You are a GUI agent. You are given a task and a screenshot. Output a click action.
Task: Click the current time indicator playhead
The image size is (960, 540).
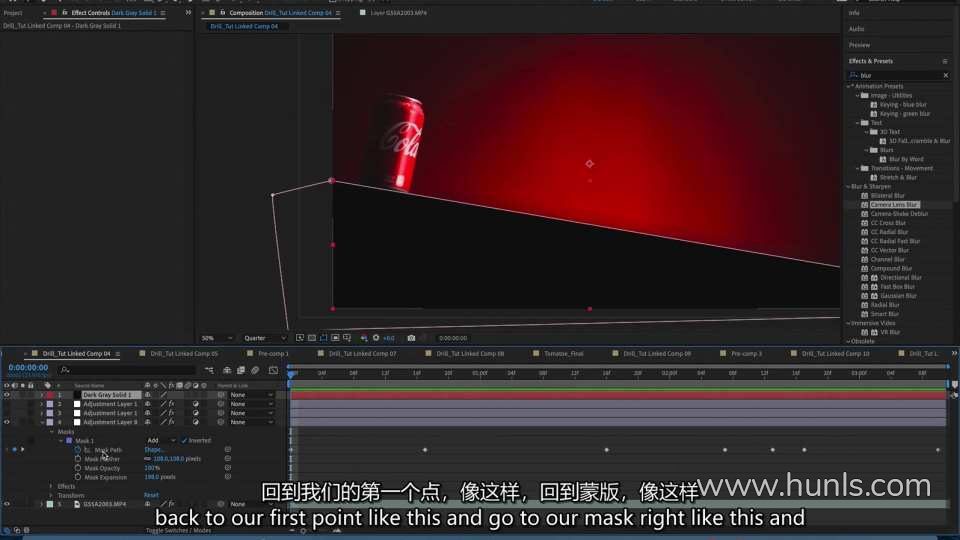point(291,373)
